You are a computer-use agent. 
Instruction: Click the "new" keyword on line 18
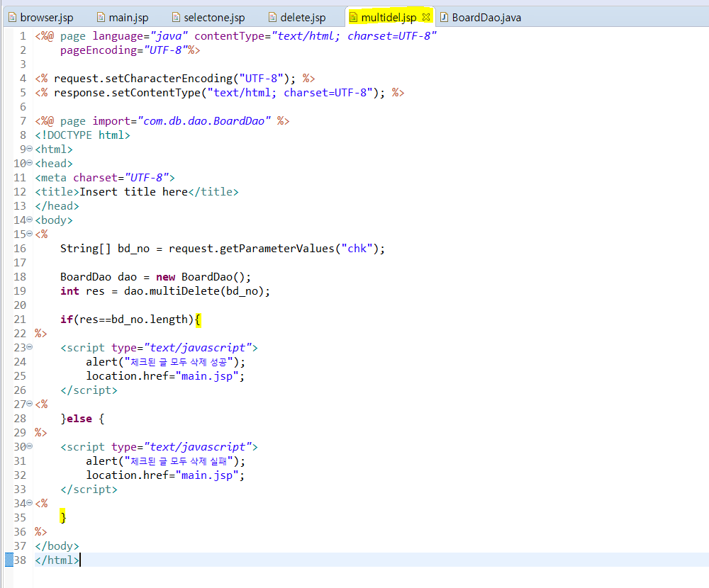(165, 277)
